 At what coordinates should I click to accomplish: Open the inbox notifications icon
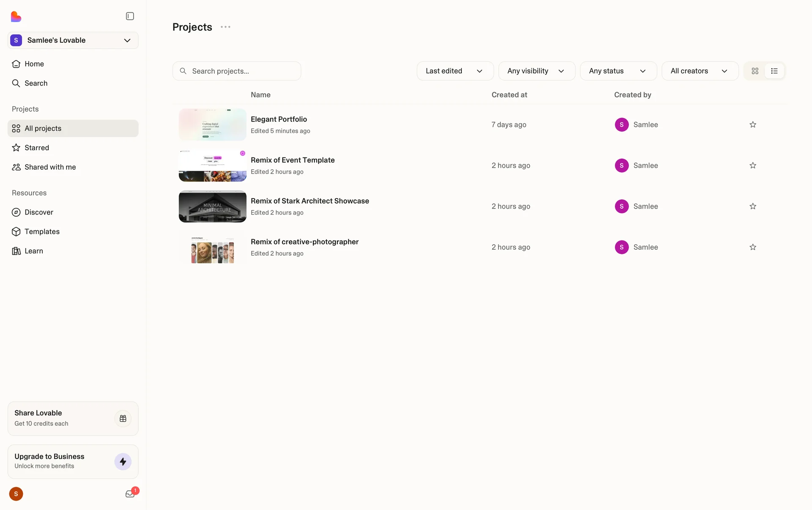[130, 493]
